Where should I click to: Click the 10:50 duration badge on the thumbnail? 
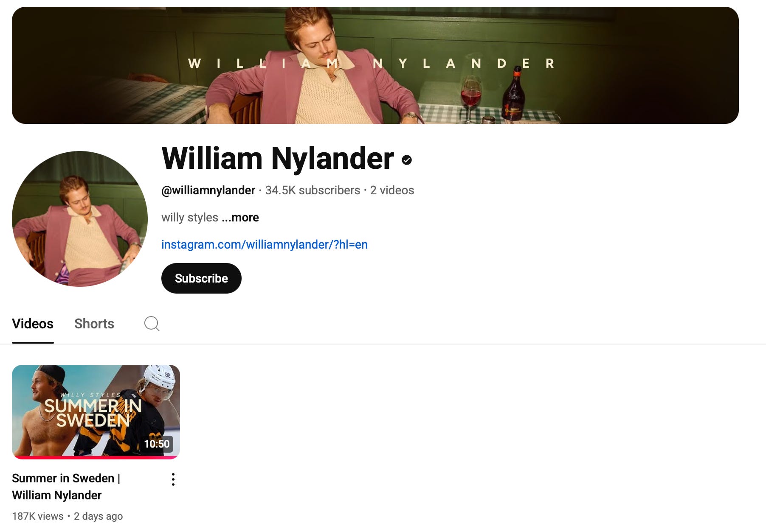[x=157, y=444]
